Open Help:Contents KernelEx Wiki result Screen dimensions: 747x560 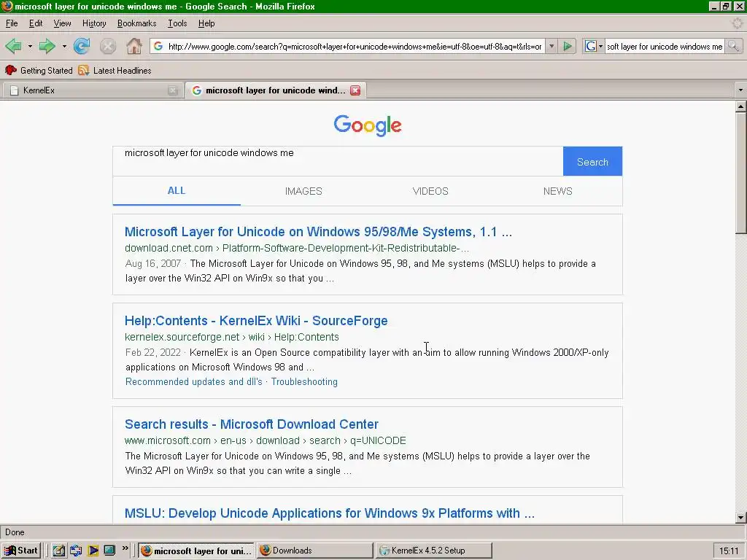point(256,321)
